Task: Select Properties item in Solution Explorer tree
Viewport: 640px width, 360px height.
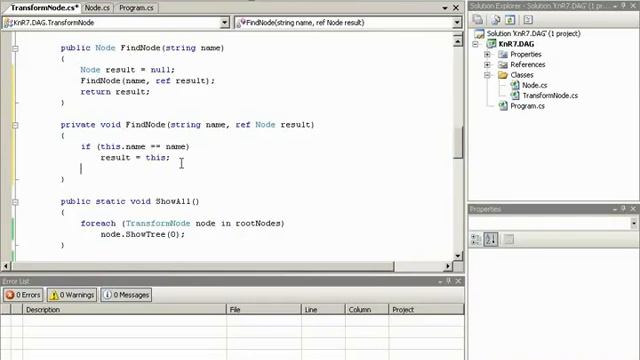Action: pyautogui.click(x=526, y=54)
